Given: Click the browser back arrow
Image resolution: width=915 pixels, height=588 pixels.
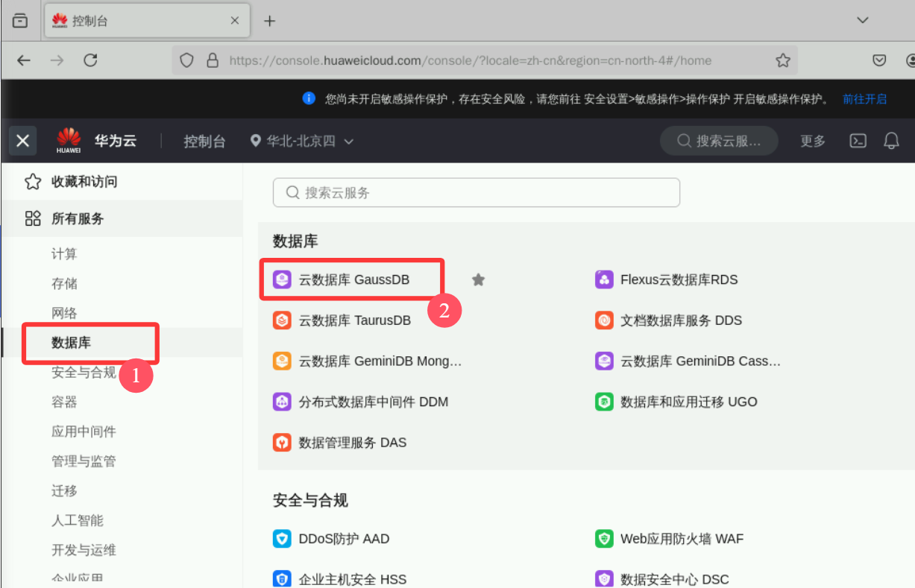Looking at the screenshot, I should point(24,60).
